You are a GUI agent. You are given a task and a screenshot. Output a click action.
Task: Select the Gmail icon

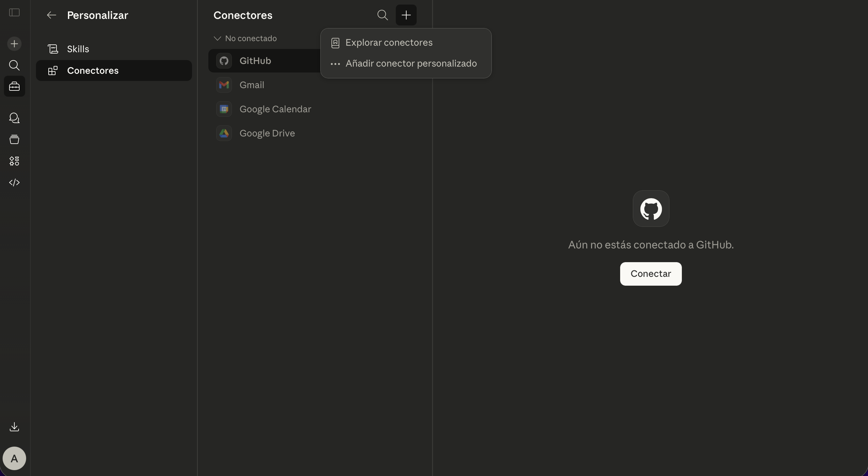tap(224, 85)
